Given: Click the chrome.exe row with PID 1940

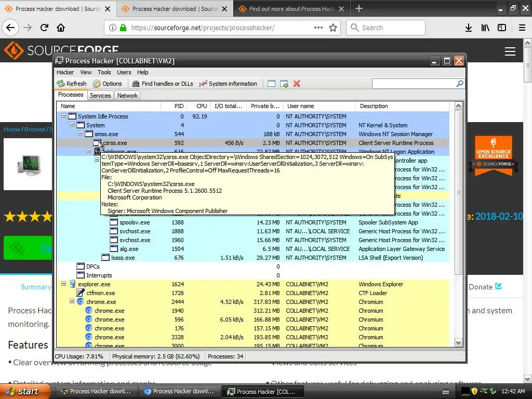Looking at the screenshot, I should (x=253, y=311).
